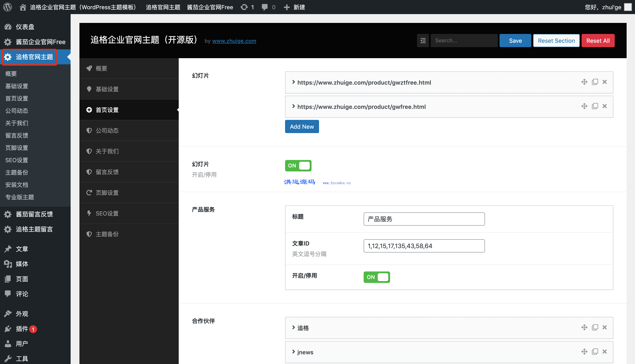Viewport: 635px width, 364px height.
Task: Disable the 幻灯片 section toggle
Action: pos(298,165)
